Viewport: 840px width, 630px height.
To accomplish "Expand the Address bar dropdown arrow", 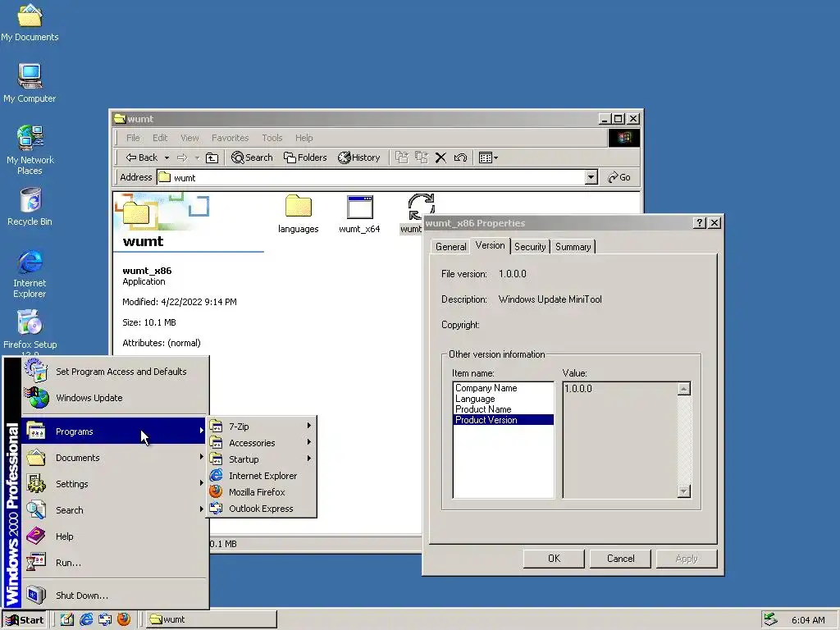I will [591, 177].
